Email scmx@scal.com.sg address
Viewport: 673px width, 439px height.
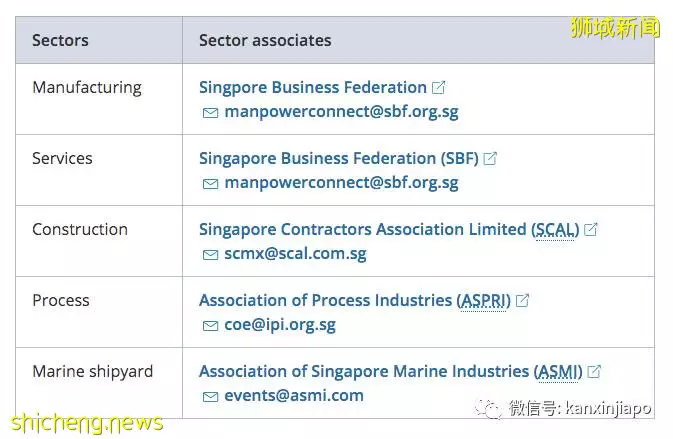[295, 254]
